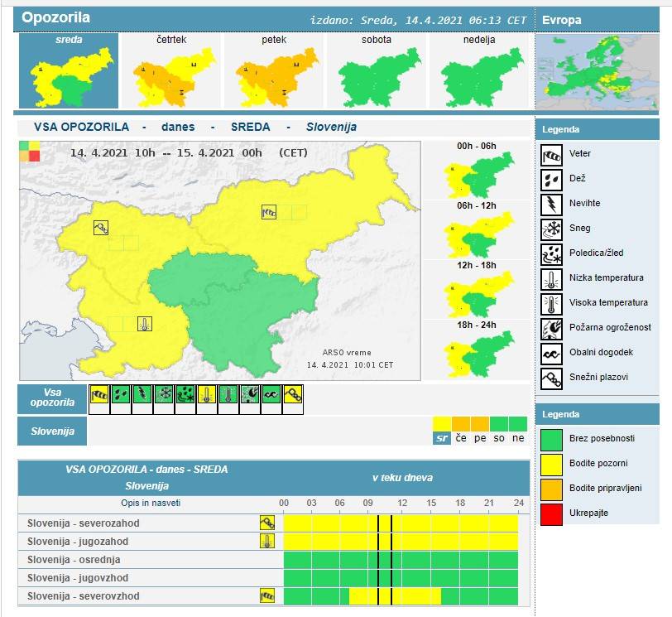Click the temperature warning icon on southwest map region
The image size is (672, 617).
click(145, 324)
